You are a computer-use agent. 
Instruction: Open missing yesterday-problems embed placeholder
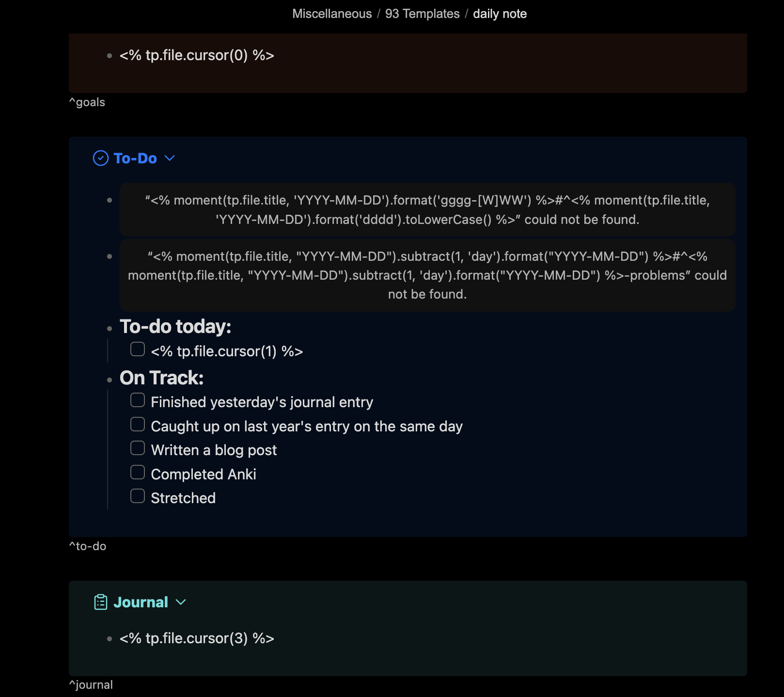pos(427,275)
